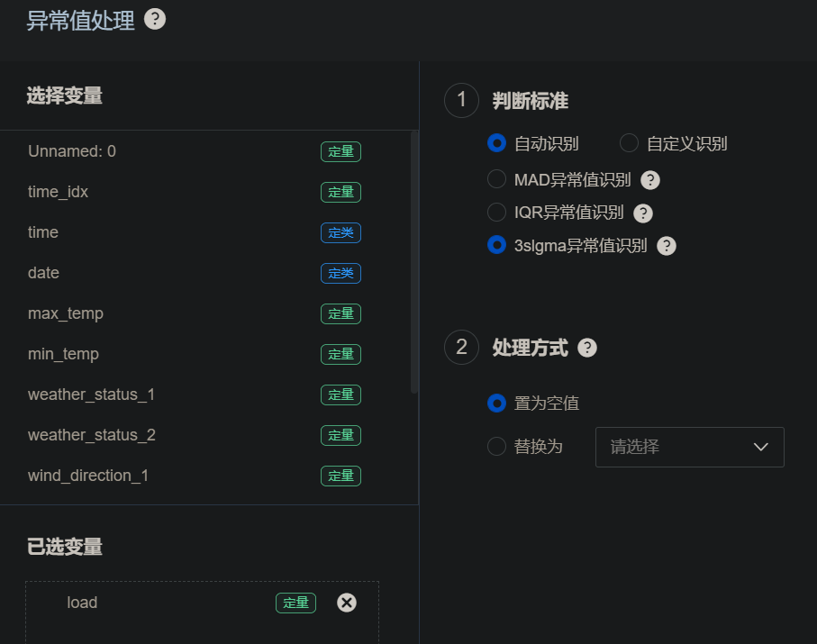This screenshot has width=817, height=644.
Task: Choose MAD异常值识别 radio option
Action: click(x=496, y=179)
